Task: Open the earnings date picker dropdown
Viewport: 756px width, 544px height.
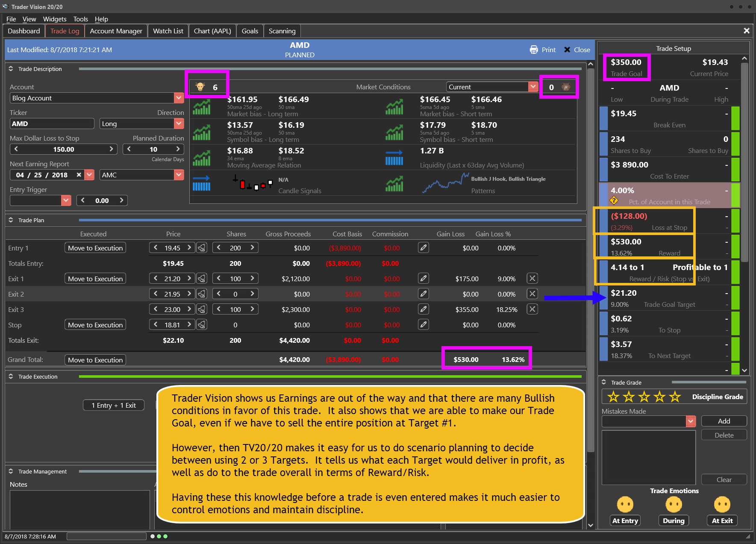Action: click(89, 175)
